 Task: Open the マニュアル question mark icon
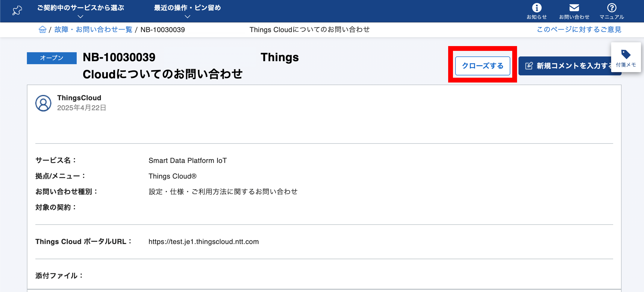(611, 8)
